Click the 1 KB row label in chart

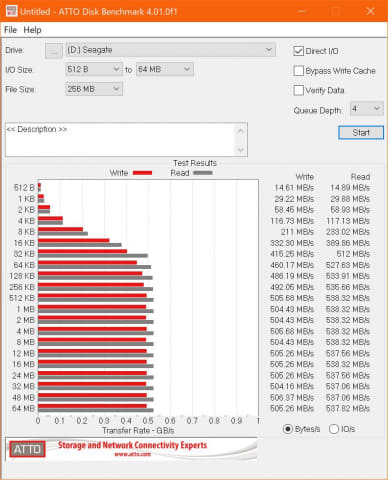point(26,199)
